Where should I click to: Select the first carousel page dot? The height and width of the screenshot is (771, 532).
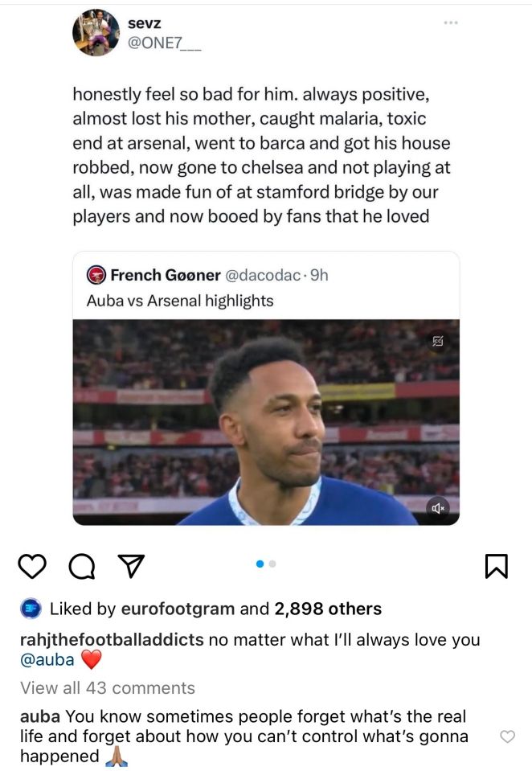coord(260,564)
